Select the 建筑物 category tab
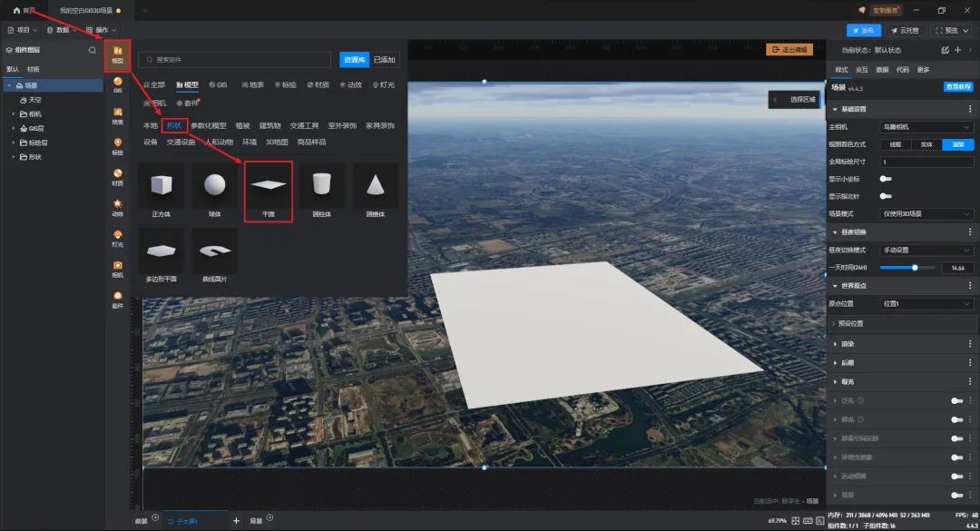980x531 pixels. pyautogui.click(x=269, y=125)
